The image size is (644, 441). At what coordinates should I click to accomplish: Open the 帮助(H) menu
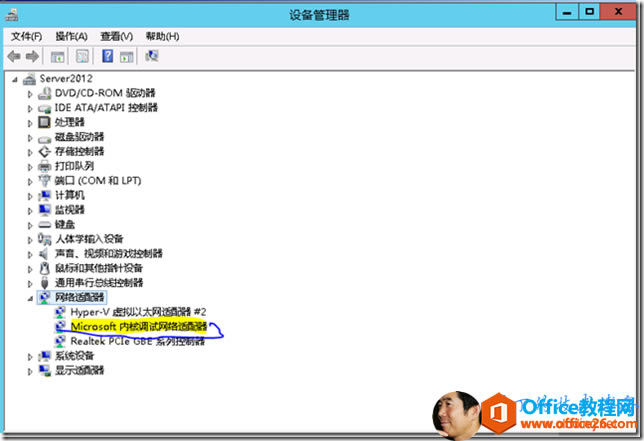162,37
